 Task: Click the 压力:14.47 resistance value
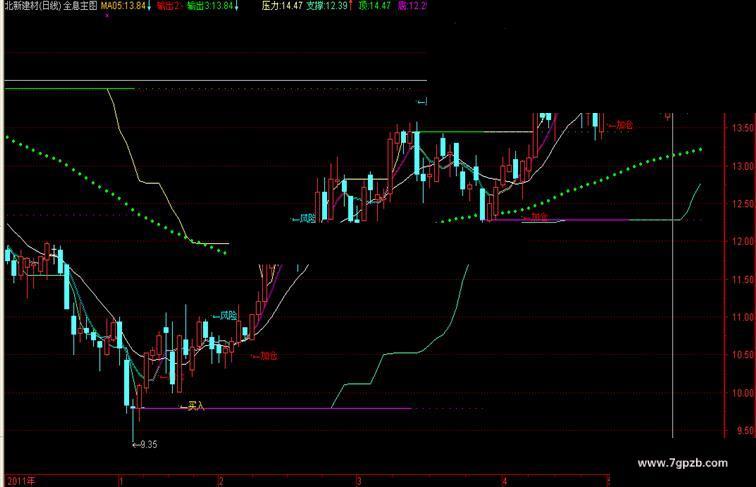coord(282,6)
